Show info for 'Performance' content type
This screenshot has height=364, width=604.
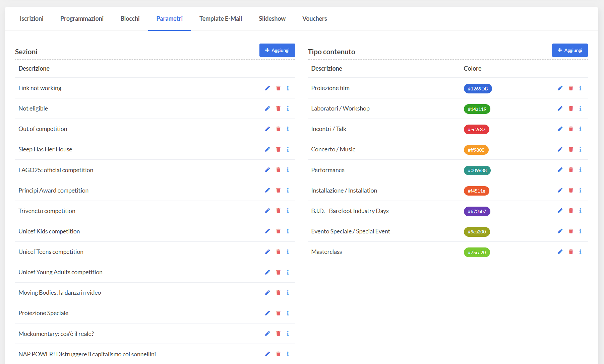[x=580, y=170]
